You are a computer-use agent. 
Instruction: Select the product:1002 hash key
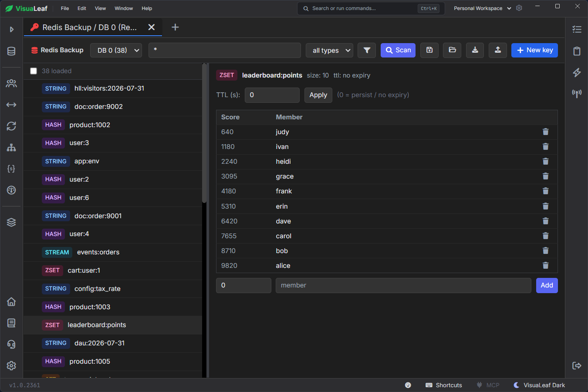(112, 125)
